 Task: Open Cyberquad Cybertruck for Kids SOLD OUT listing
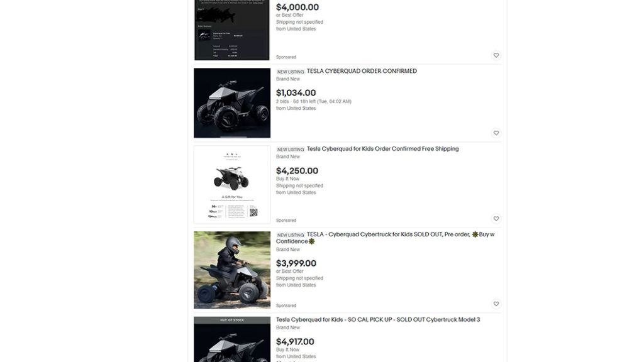pos(386,238)
